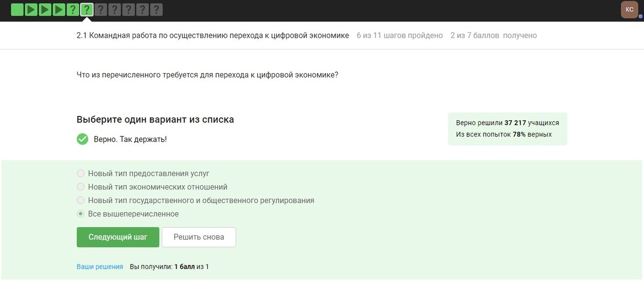Click the green correct-answer checkmark icon
Viewport: 644px width, 281px height.
tap(83, 139)
